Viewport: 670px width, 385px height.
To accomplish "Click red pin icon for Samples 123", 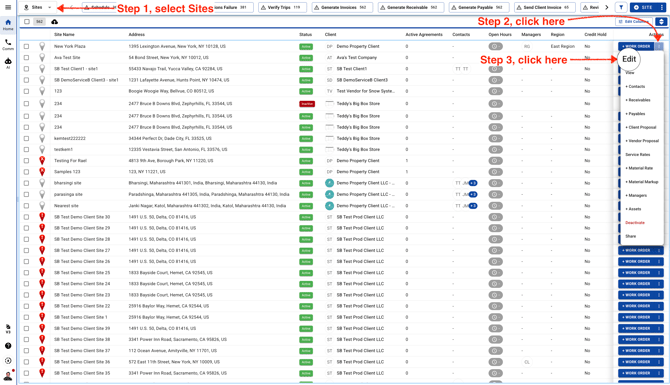I will (42, 172).
